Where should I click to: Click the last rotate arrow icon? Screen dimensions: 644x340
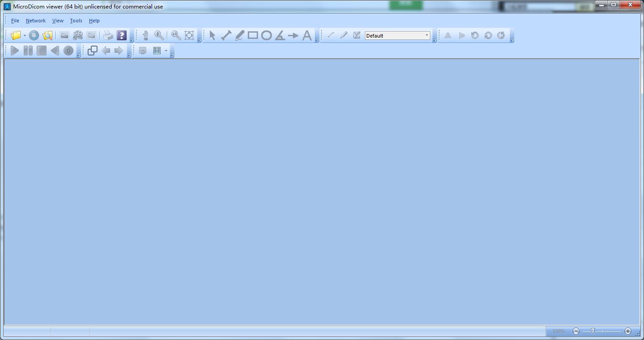(x=501, y=35)
